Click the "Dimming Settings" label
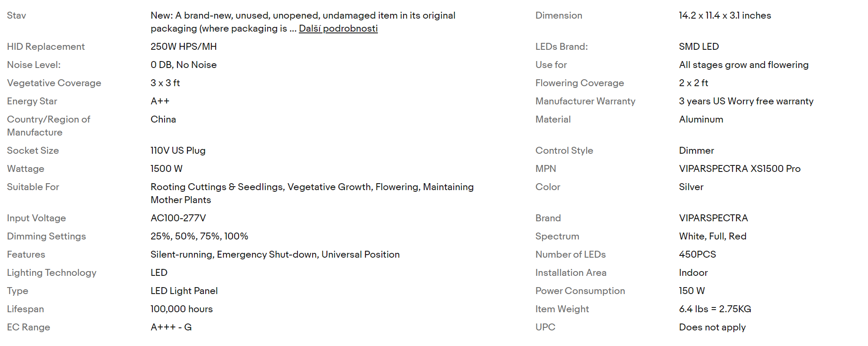 click(x=46, y=236)
